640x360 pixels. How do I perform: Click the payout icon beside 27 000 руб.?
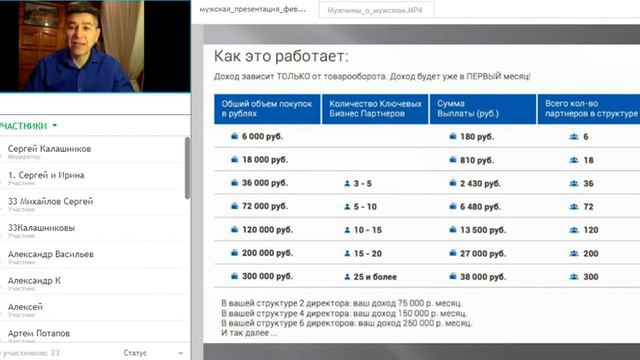(x=453, y=253)
